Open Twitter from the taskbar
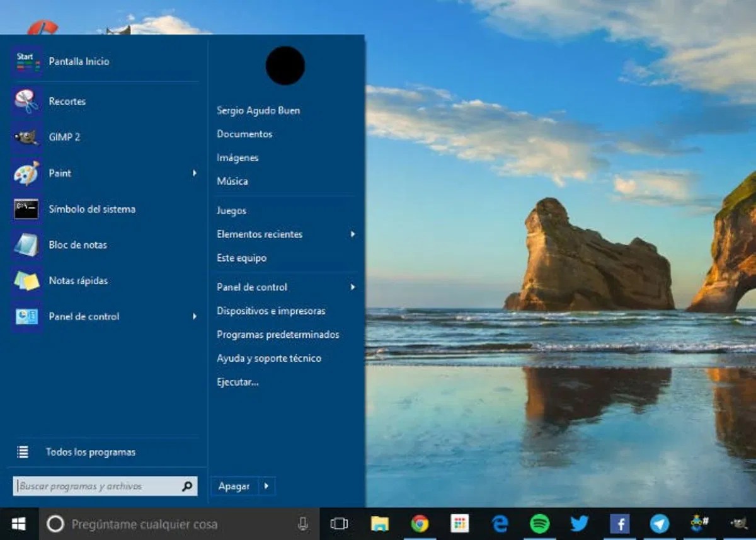Screen dimensions: 756x540 click(x=580, y=524)
